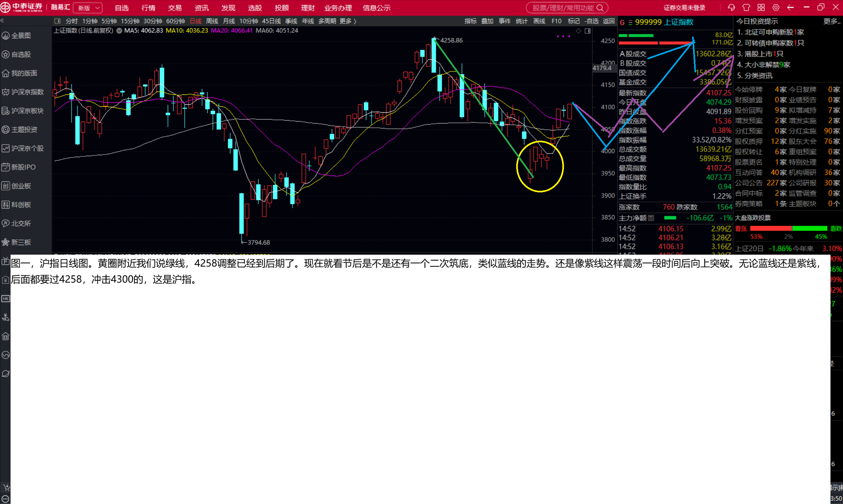The width and height of the screenshot is (843, 504).
Task: Open the 资讯 menu
Action: click(201, 8)
